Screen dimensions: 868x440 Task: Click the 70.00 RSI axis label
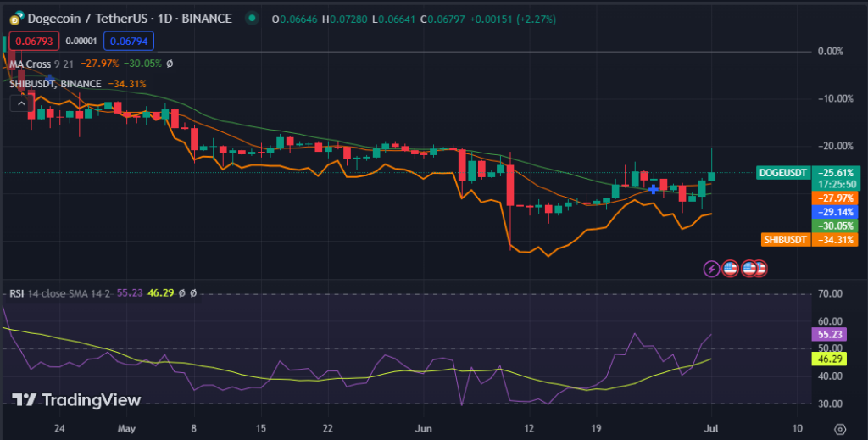pyautogui.click(x=830, y=293)
